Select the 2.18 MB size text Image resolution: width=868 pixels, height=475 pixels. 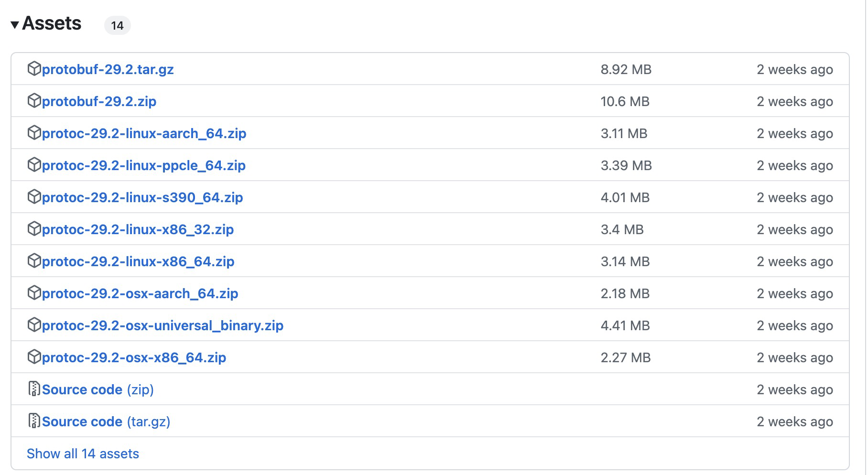(x=625, y=294)
